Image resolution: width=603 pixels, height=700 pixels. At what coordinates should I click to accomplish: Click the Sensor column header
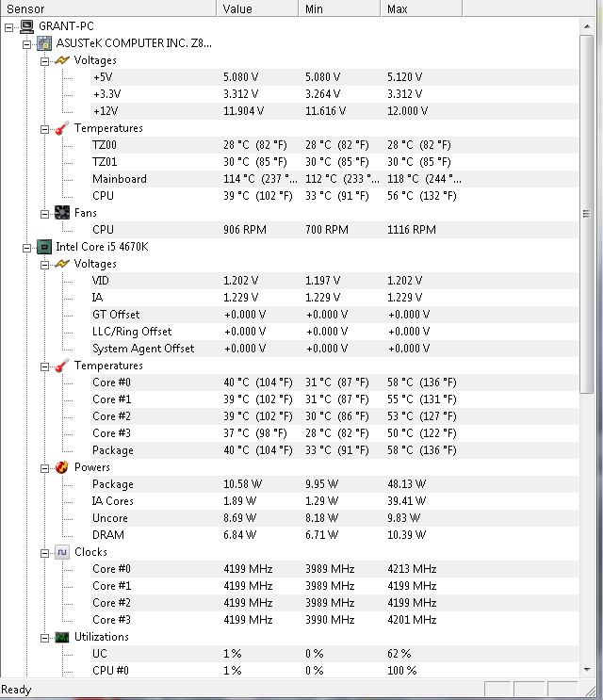(x=108, y=8)
